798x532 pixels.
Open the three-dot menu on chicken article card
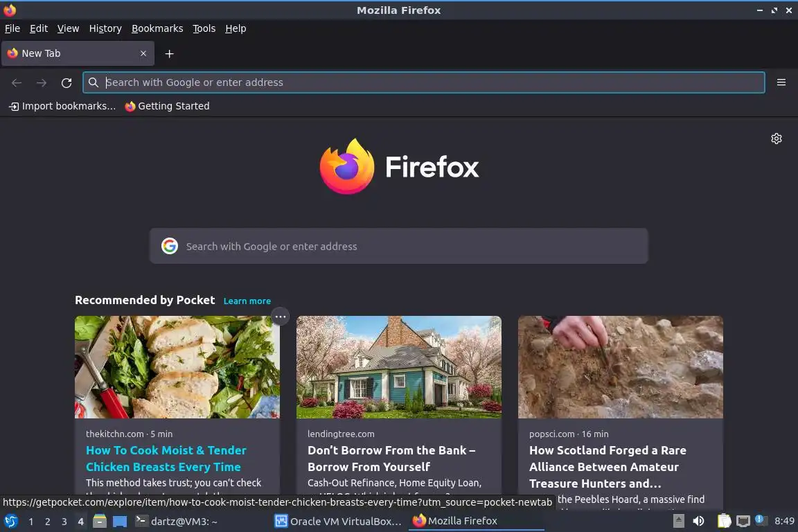point(280,317)
